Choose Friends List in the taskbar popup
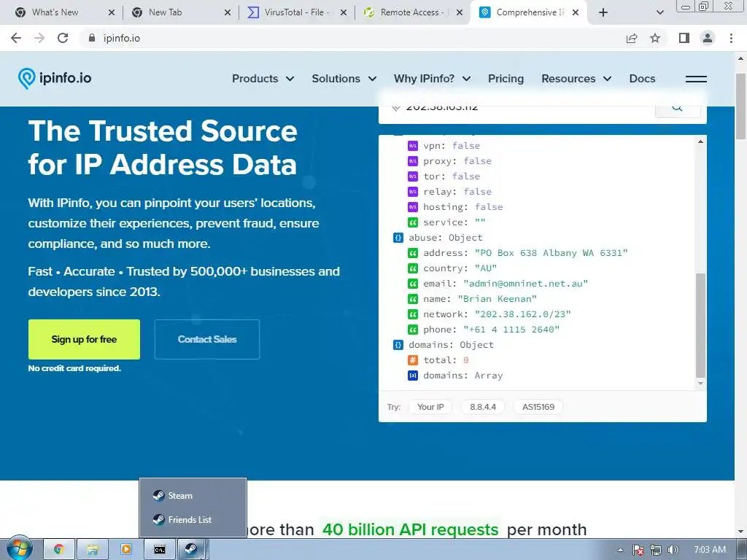 (193, 519)
